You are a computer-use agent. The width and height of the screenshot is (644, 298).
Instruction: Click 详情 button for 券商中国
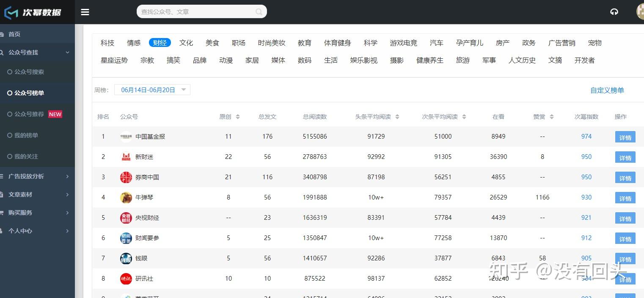[625, 178]
